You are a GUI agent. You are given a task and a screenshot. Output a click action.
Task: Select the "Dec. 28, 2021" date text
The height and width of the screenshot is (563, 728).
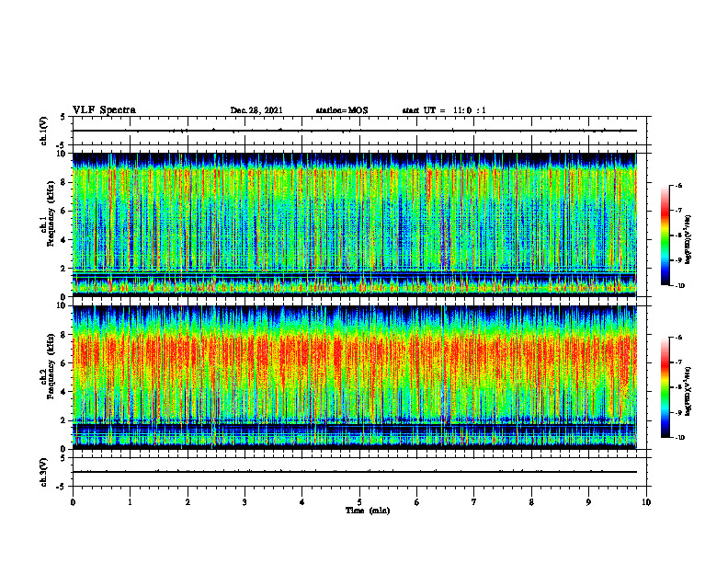[256, 110]
